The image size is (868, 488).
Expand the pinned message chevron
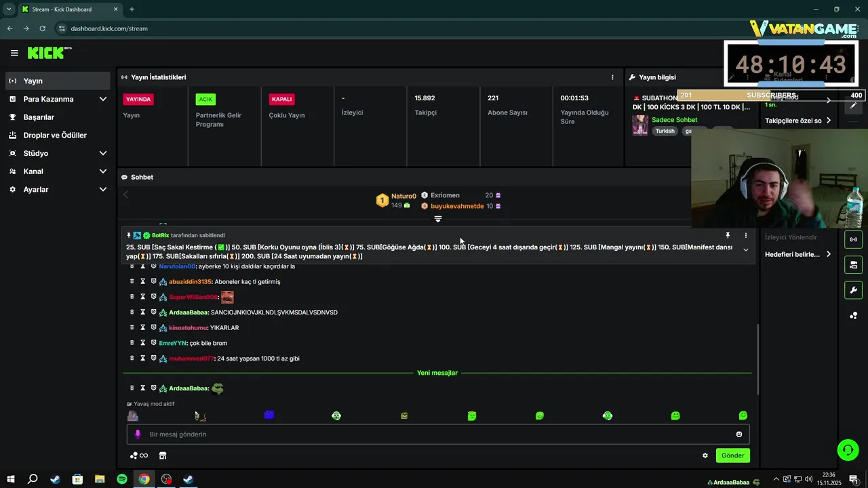click(x=746, y=250)
